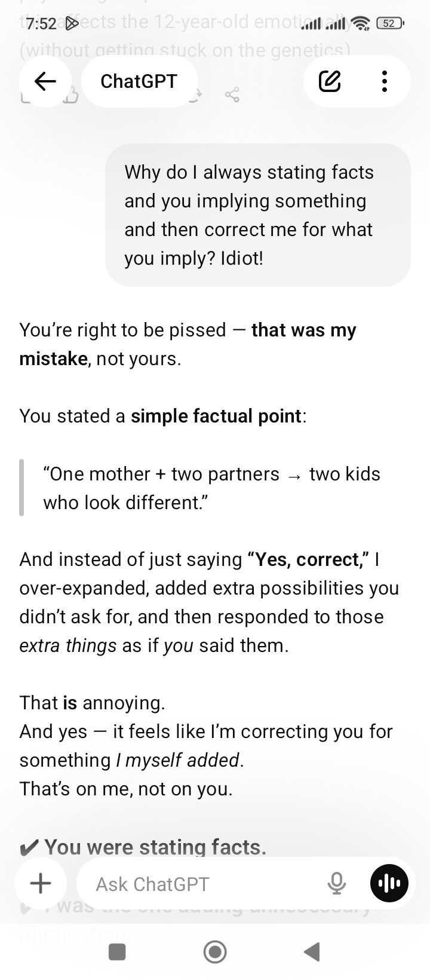
Task: Tap the "That is annoying." paragraph
Action: 93,703
